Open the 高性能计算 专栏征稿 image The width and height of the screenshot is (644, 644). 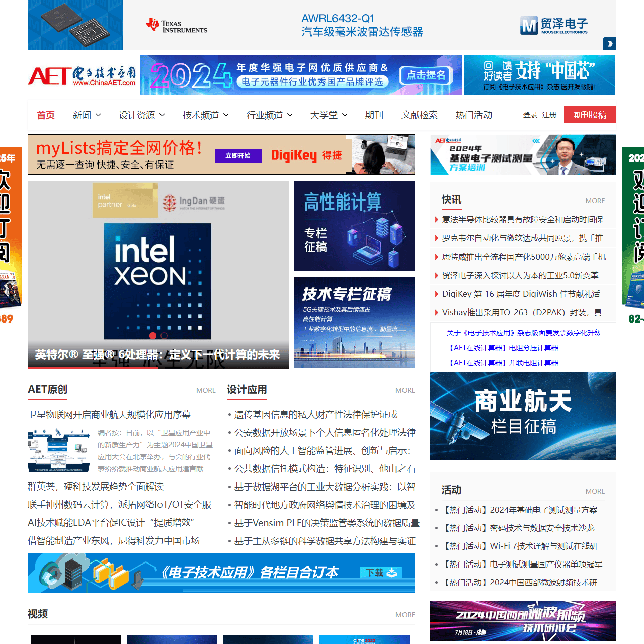(355, 226)
